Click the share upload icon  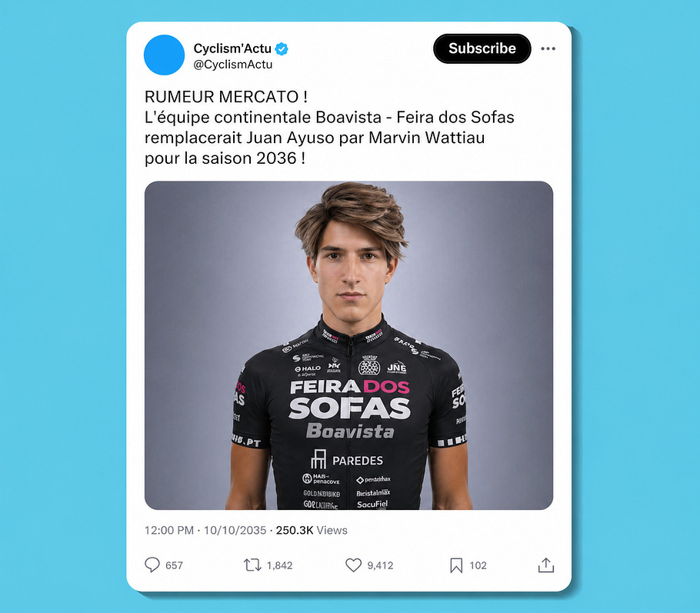tap(546, 565)
